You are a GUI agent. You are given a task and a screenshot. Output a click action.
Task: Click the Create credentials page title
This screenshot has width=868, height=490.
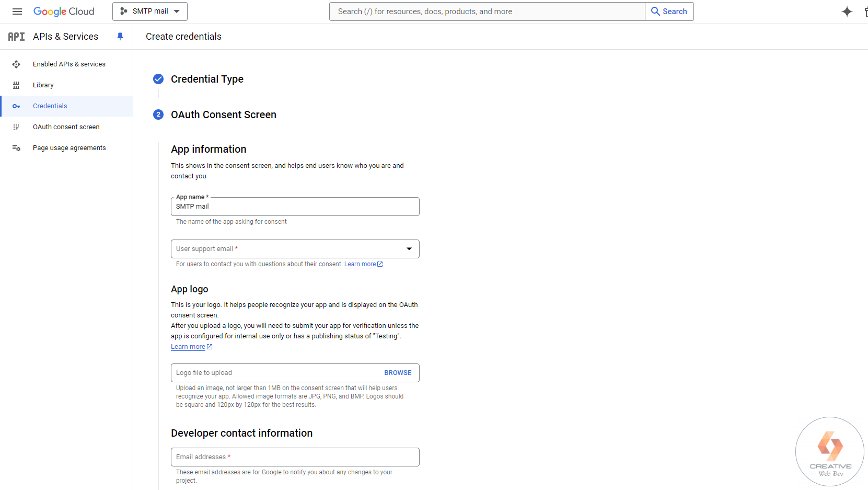183,37
